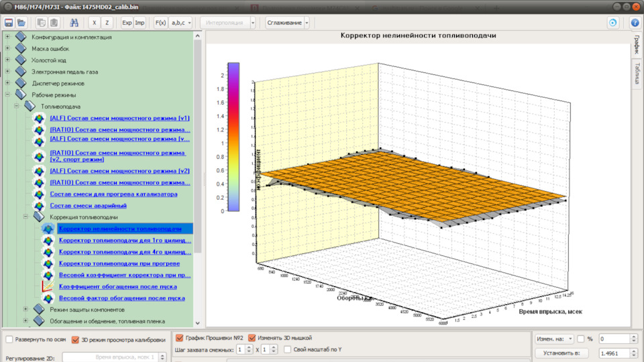The image size is (644, 362).
Task: Expand Конфигурация и комплектация node
Action: [7, 36]
